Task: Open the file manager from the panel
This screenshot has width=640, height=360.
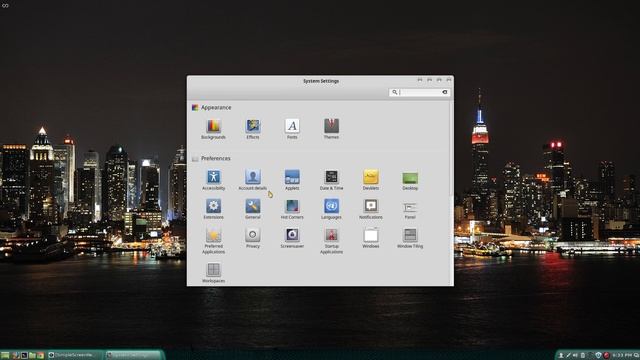Action: [x=32, y=355]
